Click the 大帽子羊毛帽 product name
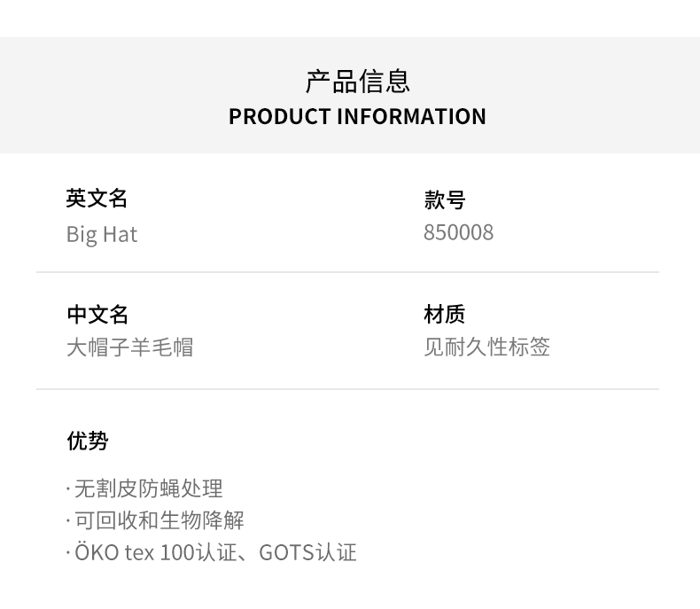This screenshot has height=609, width=700. tap(129, 347)
